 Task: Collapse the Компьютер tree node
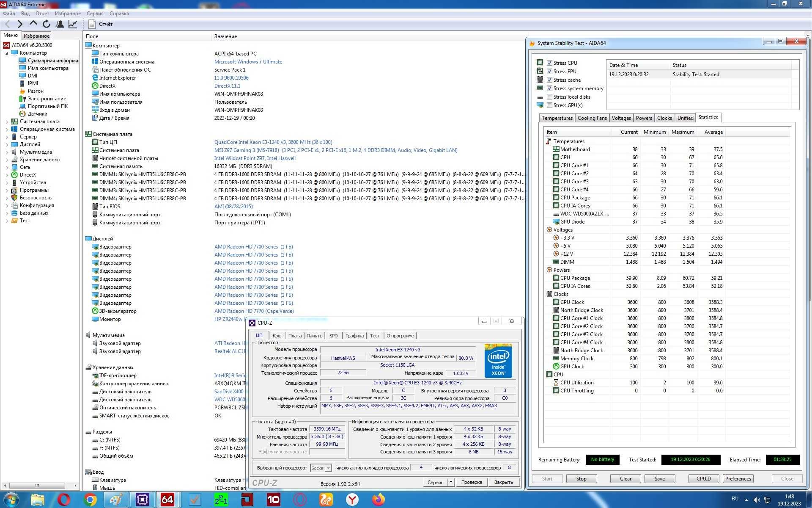pos(7,53)
